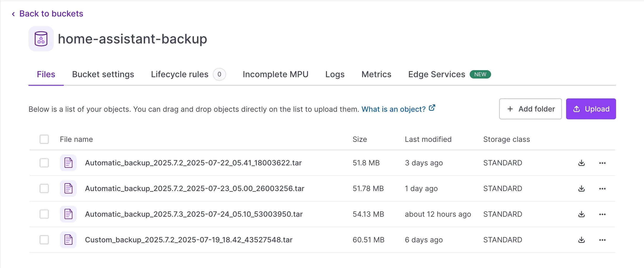Open more options for 2025-07-22 backup
The image size is (644, 268).
coord(602,163)
